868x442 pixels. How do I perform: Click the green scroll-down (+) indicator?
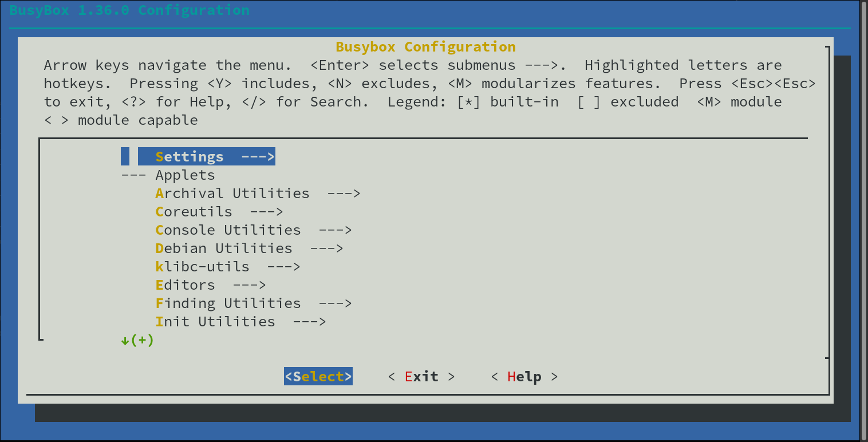pyautogui.click(x=137, y=340)
